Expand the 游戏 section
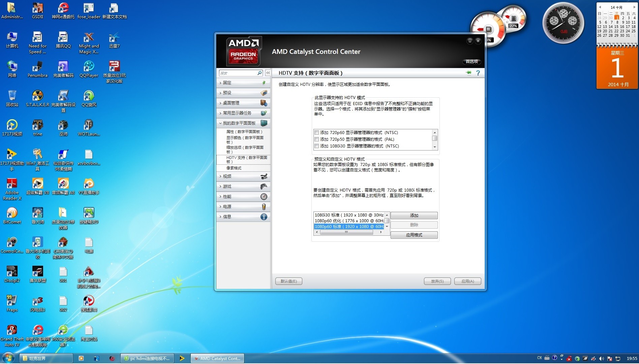 tap(243, 187)
